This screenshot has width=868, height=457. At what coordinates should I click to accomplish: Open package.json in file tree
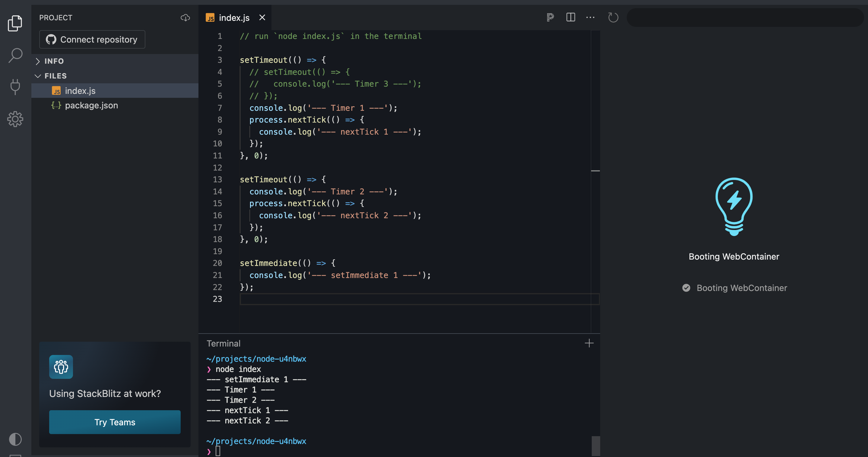pyautogui.click(x=91, y=105)
